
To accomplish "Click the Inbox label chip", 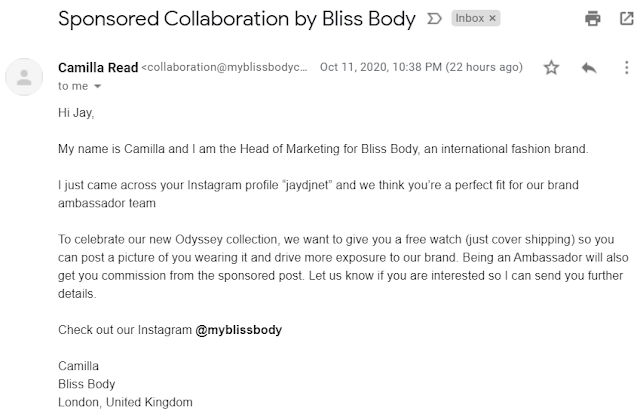I will click(x=470, y=19).
